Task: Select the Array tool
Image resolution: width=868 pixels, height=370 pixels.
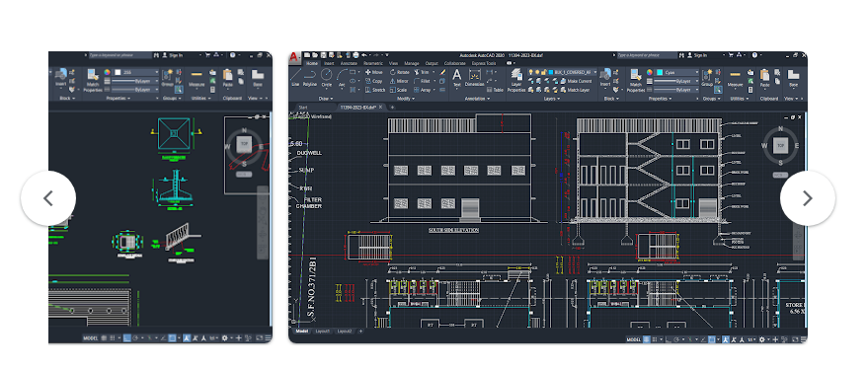Action: tap(423, 90)
